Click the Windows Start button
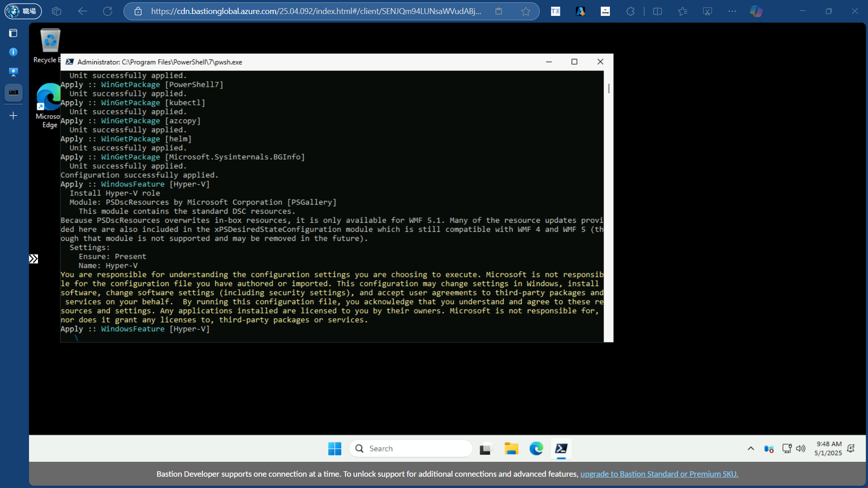The width and height of the screenshot is (868, 488). pyautogui.click(x=335, y=449)
